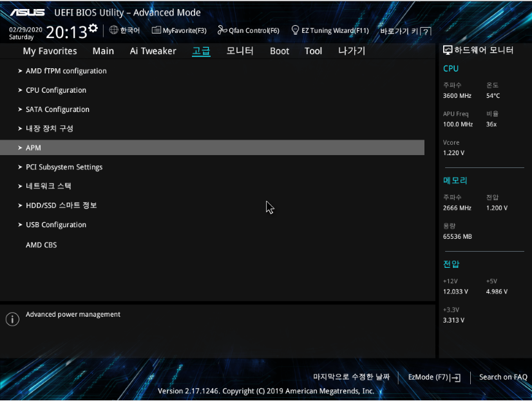This screenshot has width=532, height=401.
Task: Open the MyFavorite(F3) list icon
Action: tap(156, 30)
